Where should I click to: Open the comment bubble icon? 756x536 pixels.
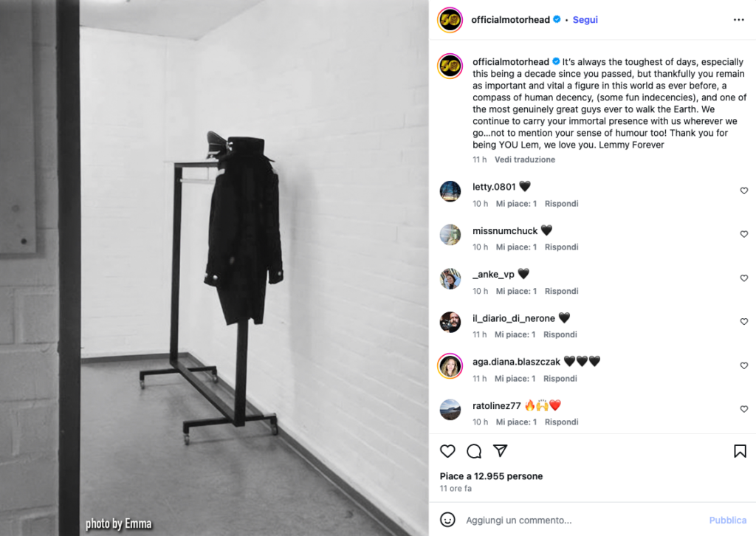point(474,451)
